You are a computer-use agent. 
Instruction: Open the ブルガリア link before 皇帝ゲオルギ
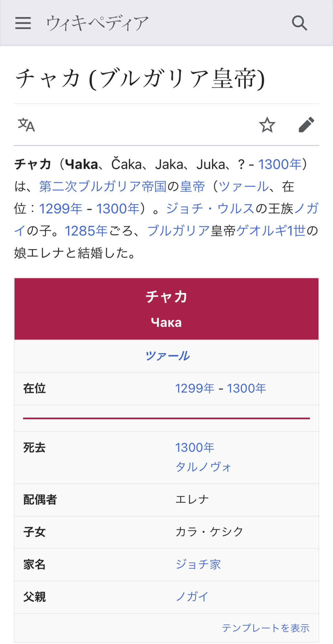(x=179, y=231)
